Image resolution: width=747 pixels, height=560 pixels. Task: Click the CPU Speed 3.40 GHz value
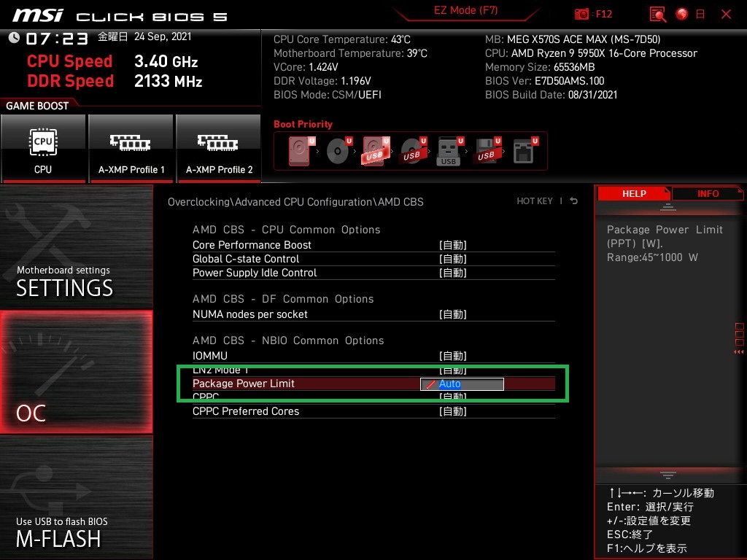click(166, 61)
